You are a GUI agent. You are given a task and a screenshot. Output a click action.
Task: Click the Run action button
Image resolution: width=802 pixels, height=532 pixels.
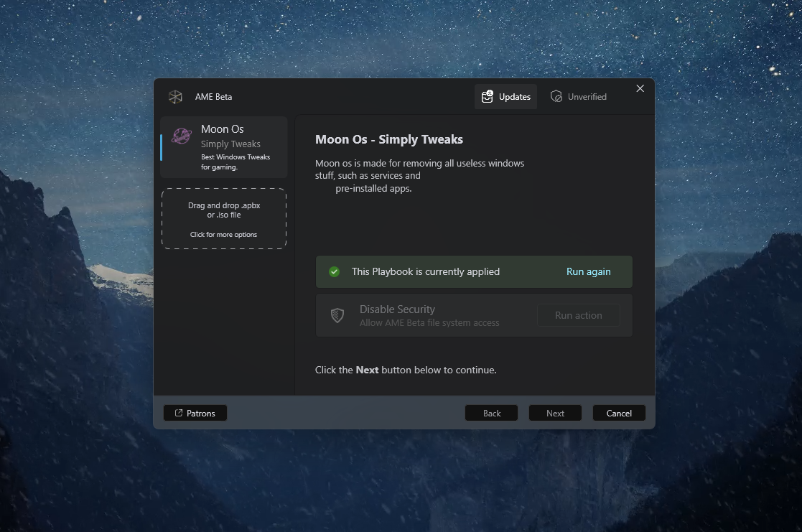579,316
